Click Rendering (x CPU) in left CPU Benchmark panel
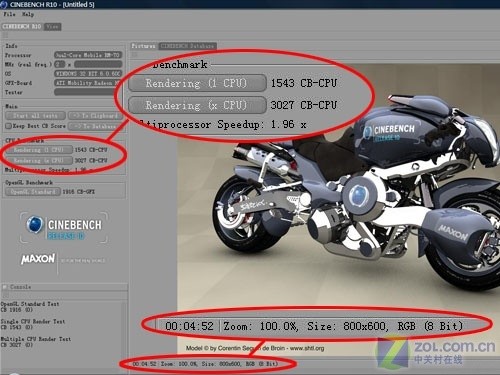Viewport: 500px width, 375px height. coord(38,160)
